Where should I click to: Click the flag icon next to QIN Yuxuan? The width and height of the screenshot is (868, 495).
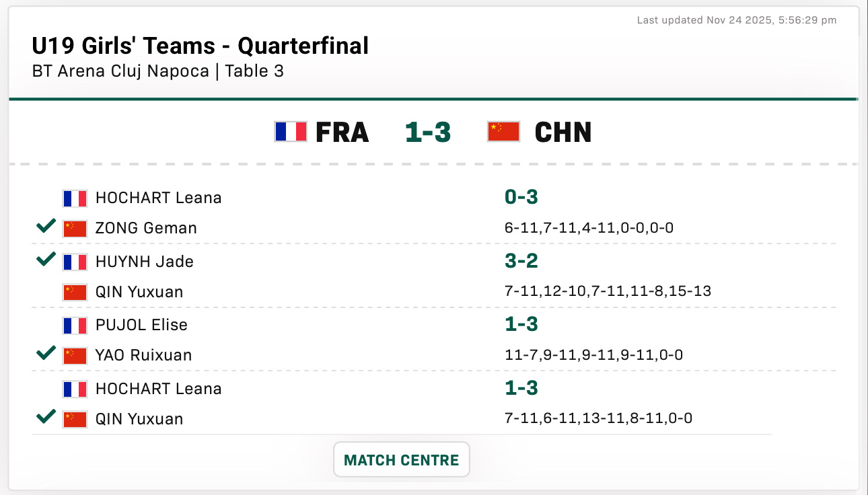[x=75, y=291]
